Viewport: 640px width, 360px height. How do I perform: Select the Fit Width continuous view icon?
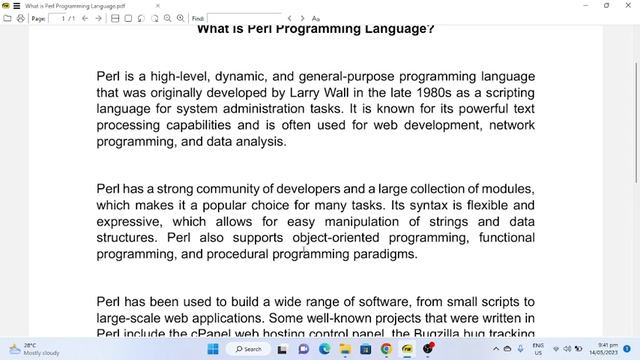[x=115, y=18]
